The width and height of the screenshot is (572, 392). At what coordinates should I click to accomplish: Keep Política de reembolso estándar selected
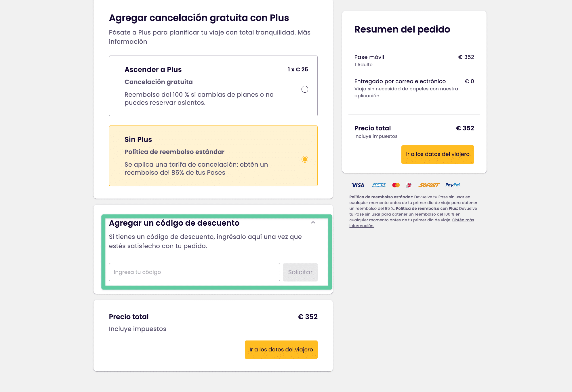pos(305,159)
